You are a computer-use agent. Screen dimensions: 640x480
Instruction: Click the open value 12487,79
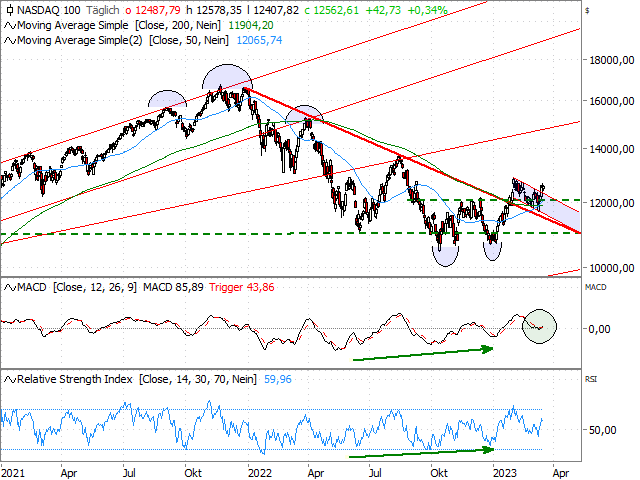tap(158, 10)
